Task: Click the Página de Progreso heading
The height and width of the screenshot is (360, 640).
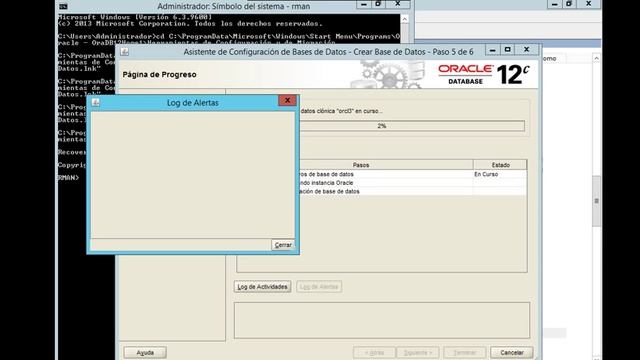Action: coord(160,75)
